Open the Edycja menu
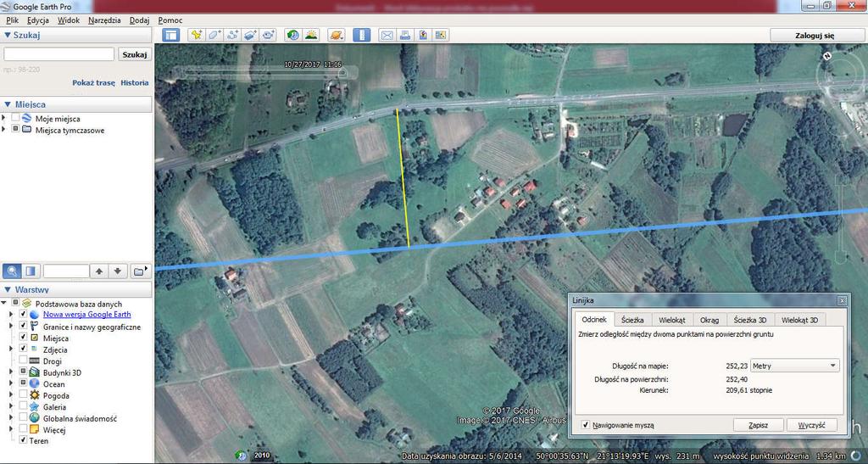The image size is (868, 464). (37, 20)
